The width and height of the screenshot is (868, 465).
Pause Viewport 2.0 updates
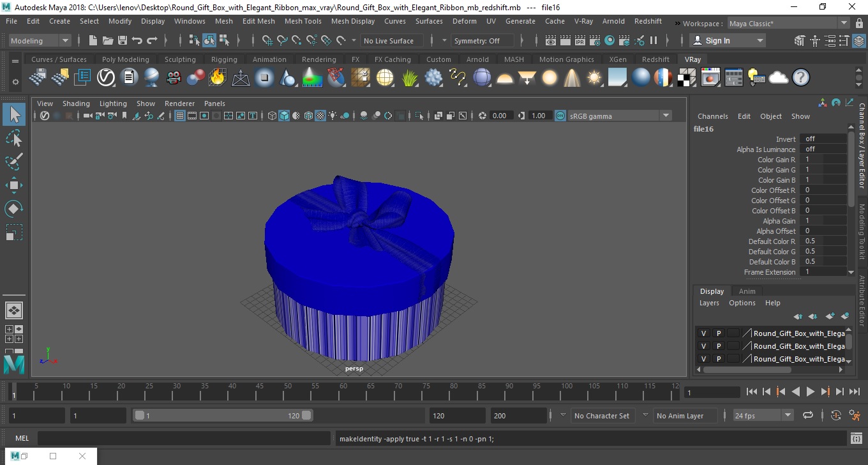654,40
